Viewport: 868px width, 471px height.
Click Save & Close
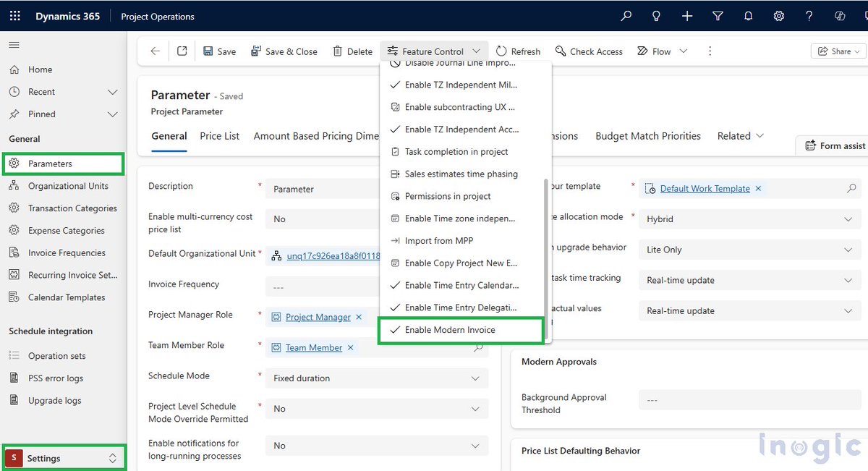coord(284,51)
